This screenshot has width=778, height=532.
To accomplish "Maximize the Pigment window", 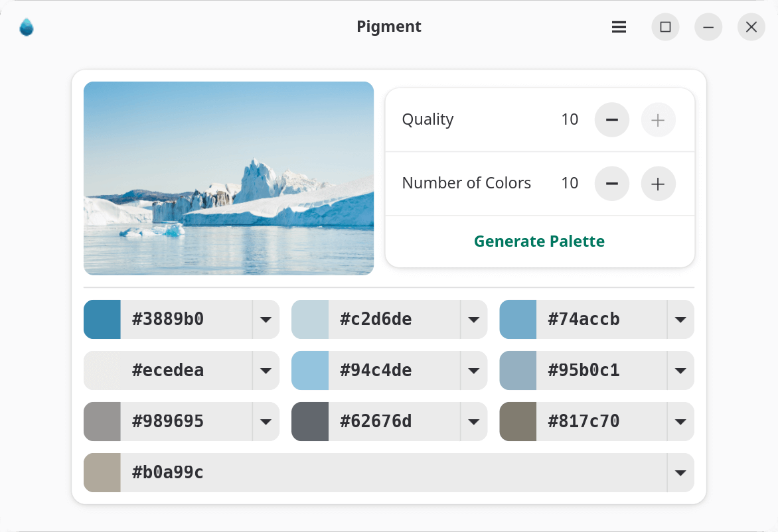I will pyautogui.click(x=665, y=27).
